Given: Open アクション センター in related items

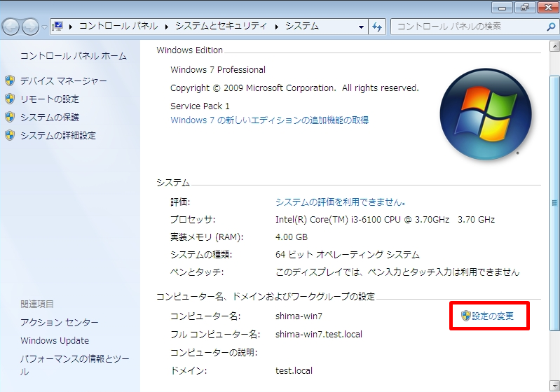Looking at the screenshot, I should (x=60, y=323).
